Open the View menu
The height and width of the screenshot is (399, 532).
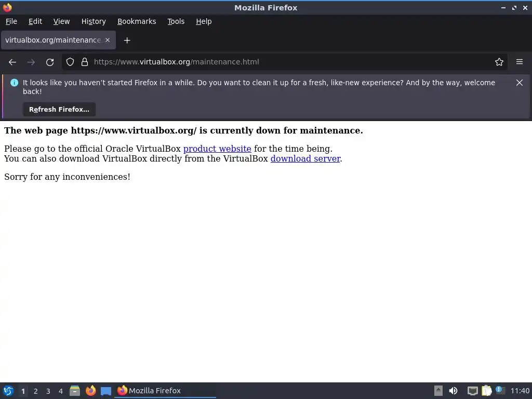(61, 21)
